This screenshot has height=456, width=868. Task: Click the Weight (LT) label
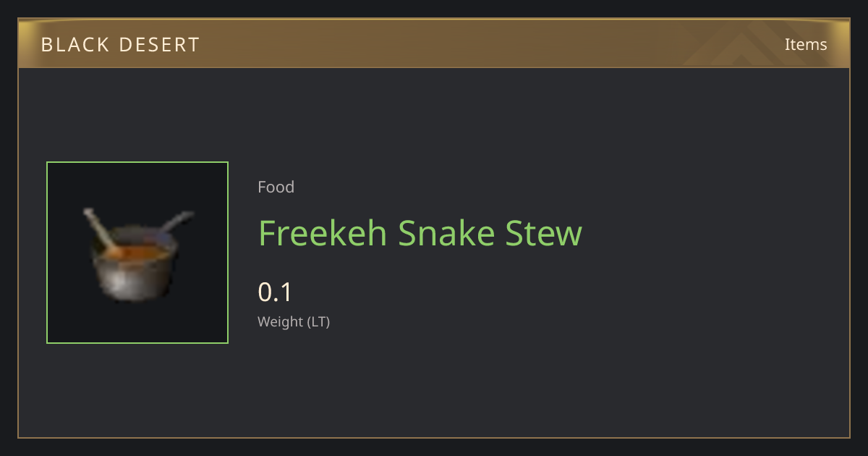[294, 321]
